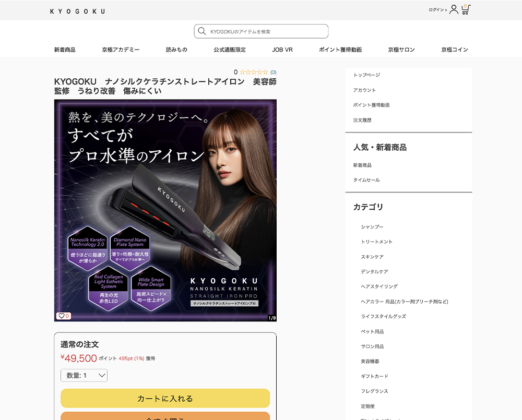The width and height of the screenshot is (522, 420).
Task: Open the JOB VR menu item
Action: pos(282,50)
